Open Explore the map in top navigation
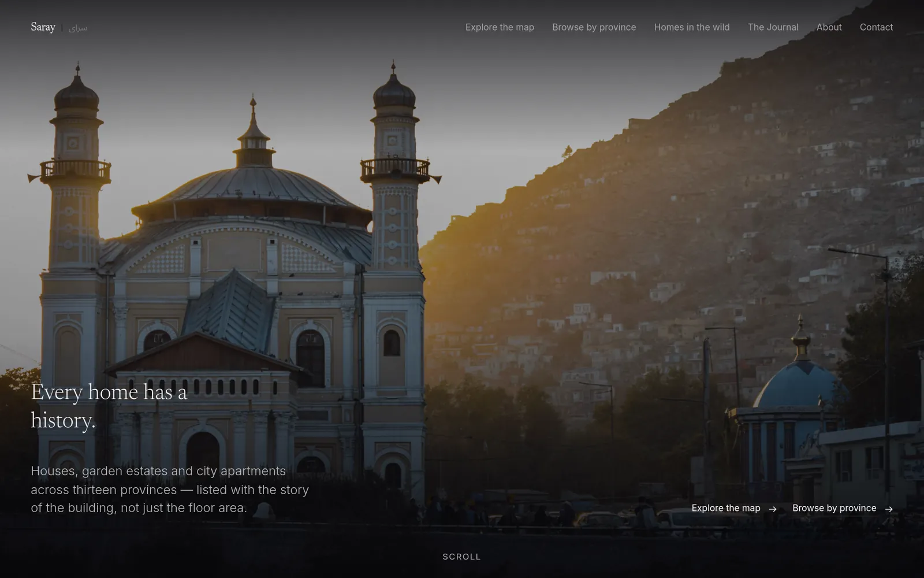Screen dimensions: 924x578 pos(500,27)
